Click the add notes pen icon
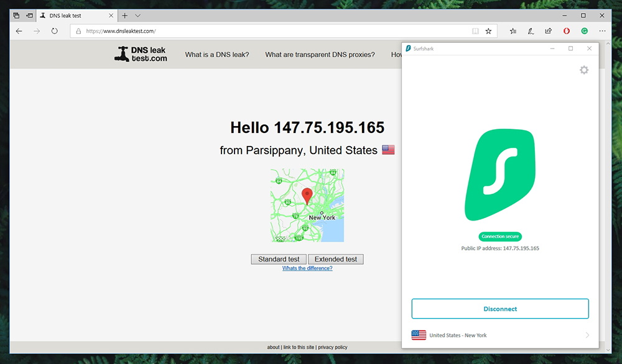 [x=531, y=31]
